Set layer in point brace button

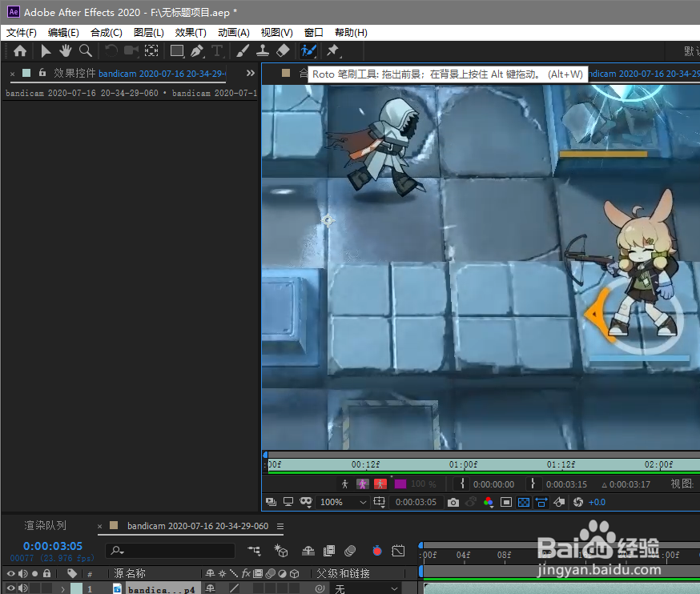point(462,484)
